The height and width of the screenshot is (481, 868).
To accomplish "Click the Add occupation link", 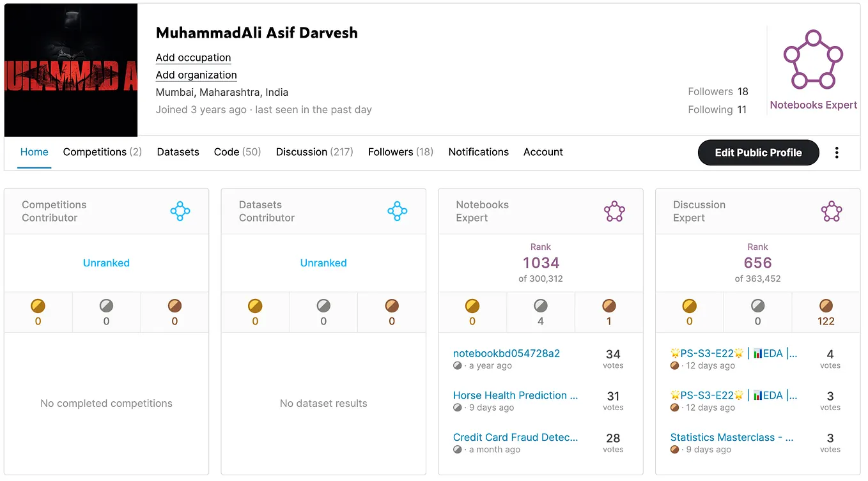I will pyautogui.click(x=193, y=57).
